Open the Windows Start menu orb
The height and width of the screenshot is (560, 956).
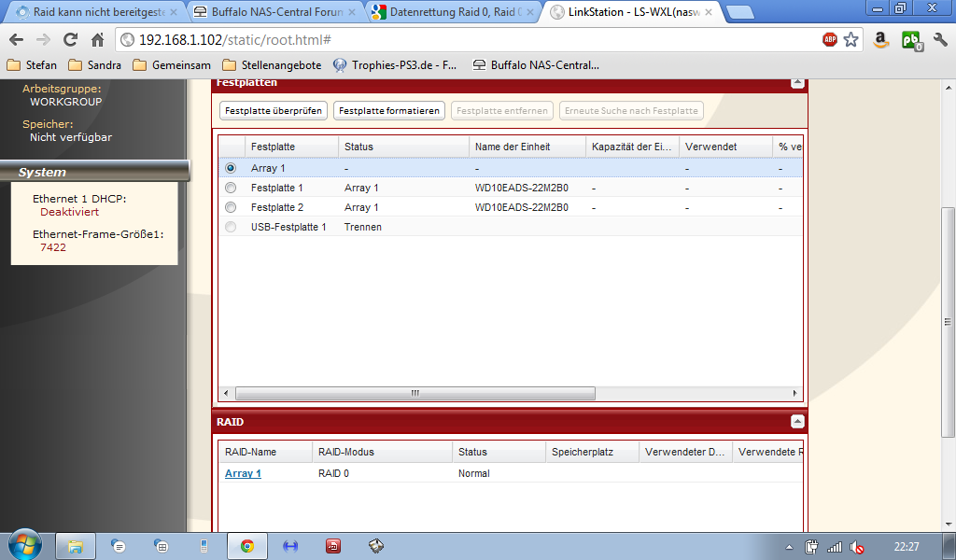point(23,545)
